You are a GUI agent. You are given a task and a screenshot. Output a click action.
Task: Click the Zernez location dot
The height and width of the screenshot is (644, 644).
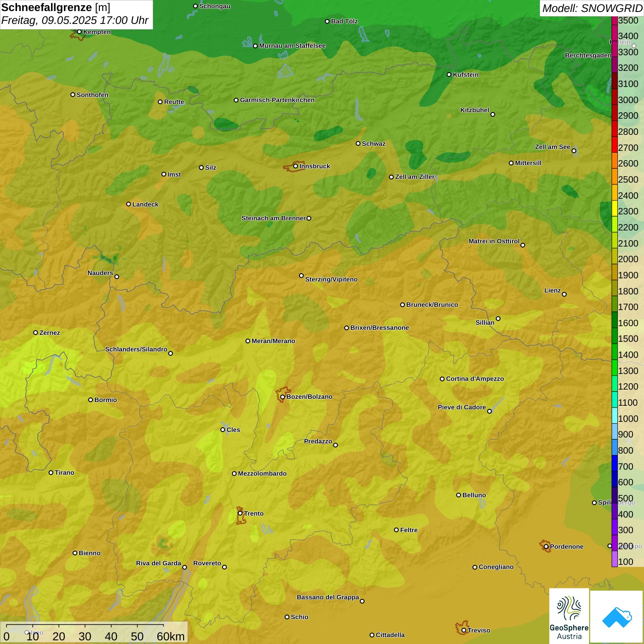[35, 333]
